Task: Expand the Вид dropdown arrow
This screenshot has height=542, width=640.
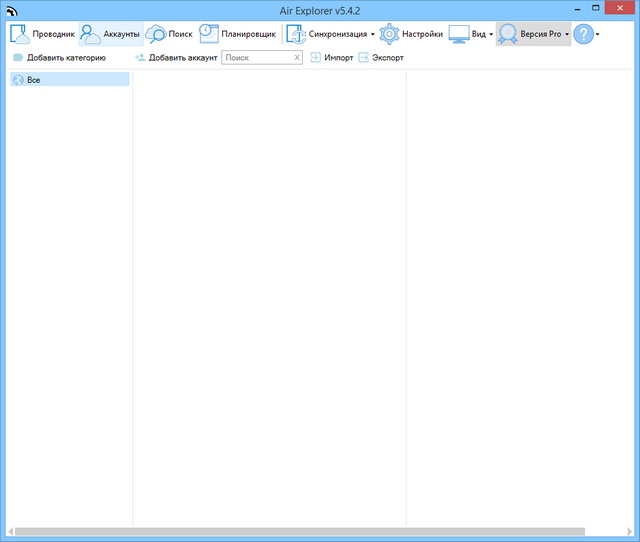Action: tap(491, 35)
